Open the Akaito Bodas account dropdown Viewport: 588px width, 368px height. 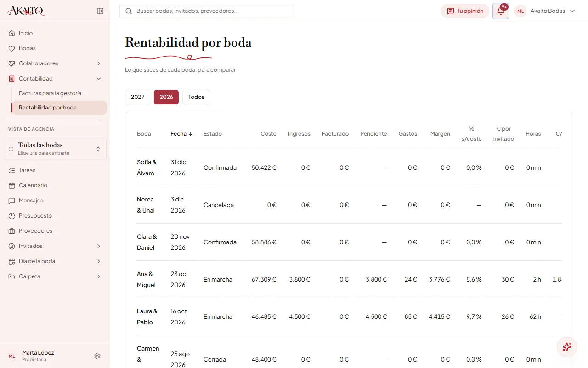tap(545, 11)
